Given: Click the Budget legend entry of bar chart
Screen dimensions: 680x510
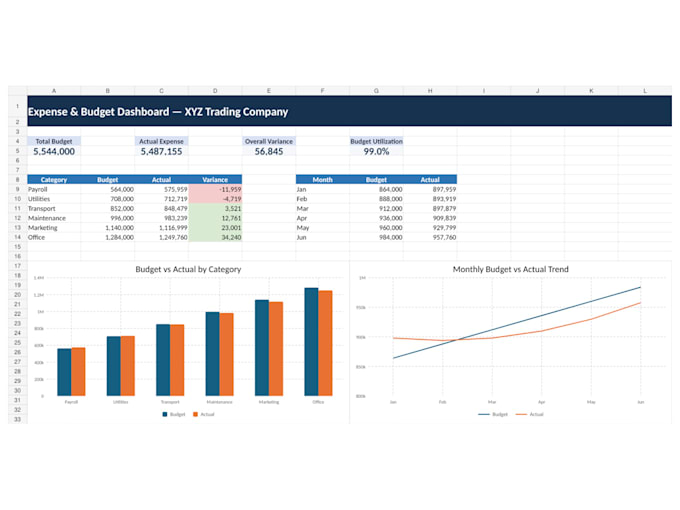Looking at the screenshot, I should [174, 414].
